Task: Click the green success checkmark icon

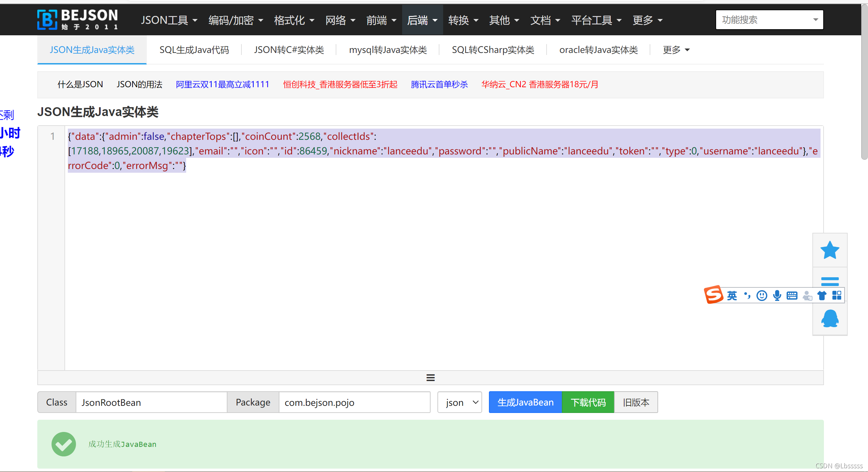Action: [x=64, y=444]
